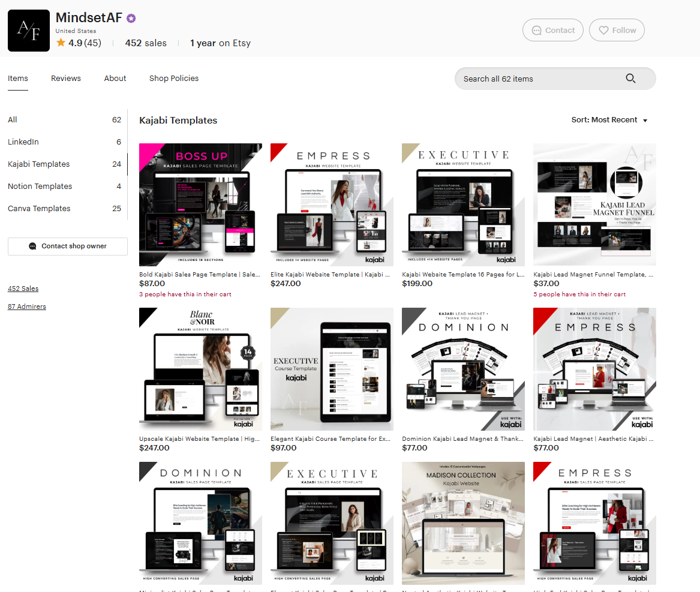Click the orange rating star icon
700x592 pixels.
61,43
